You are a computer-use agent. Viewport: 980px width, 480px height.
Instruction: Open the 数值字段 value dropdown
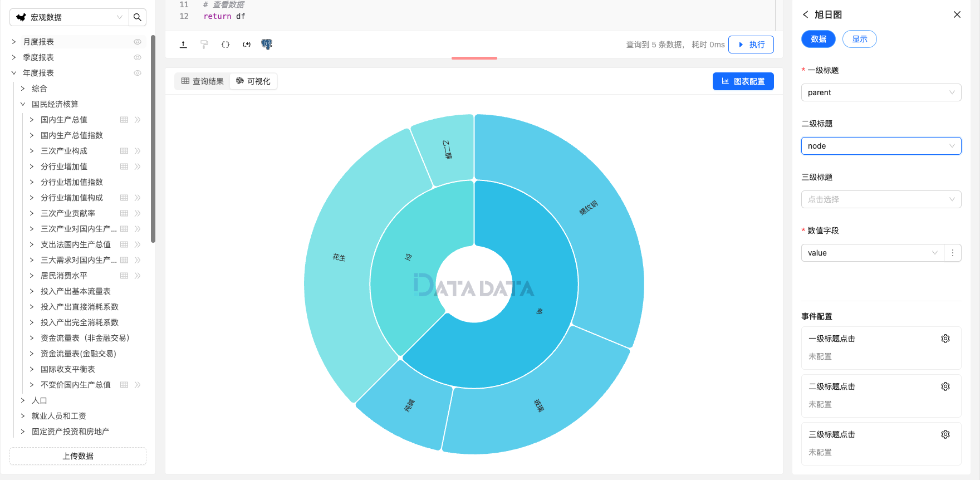[x=873, y=253]
